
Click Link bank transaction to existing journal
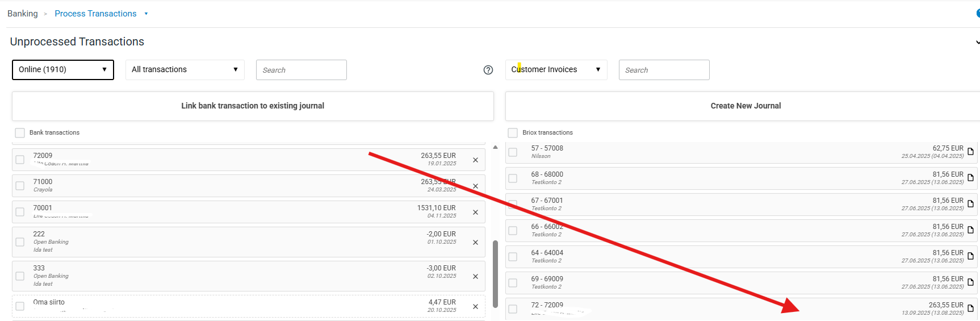pos(253,106)
